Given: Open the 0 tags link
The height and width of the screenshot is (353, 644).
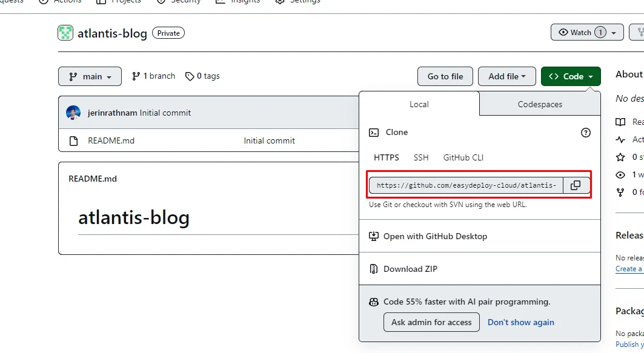Looking at the screenshot, I should pos(202,76).
